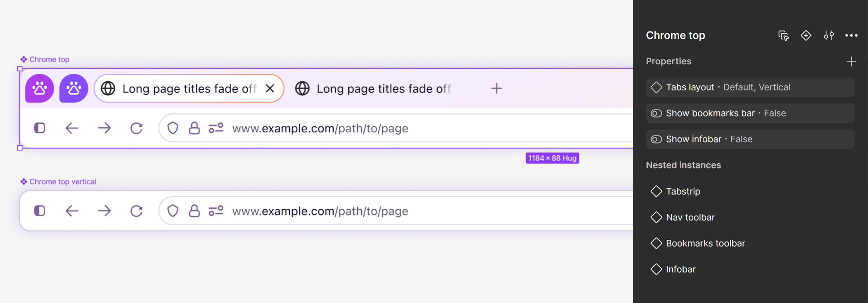Open a new tab with plus icon
The width and height of the screenshot is (868, 303).
point(497,89)
